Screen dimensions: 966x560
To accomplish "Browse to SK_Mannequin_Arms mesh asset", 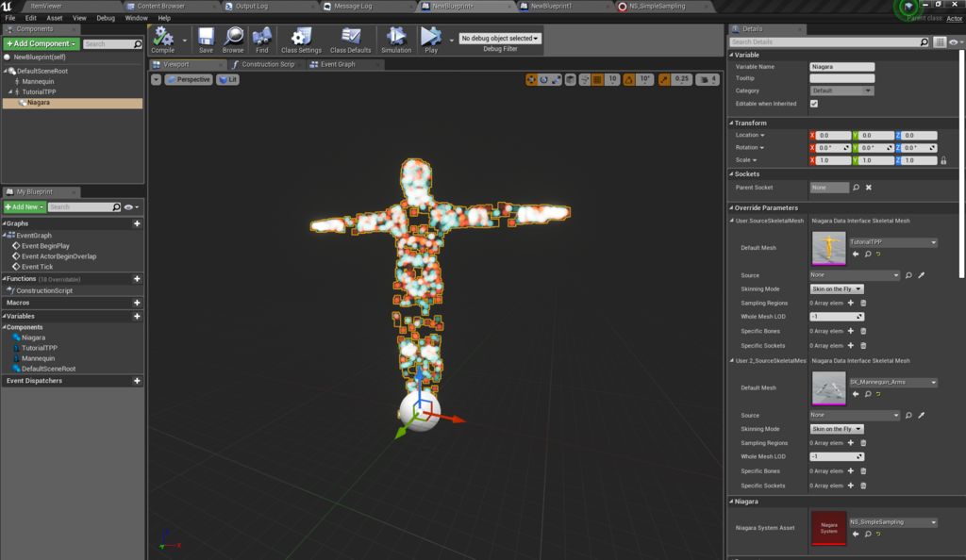I will [868, 394].
